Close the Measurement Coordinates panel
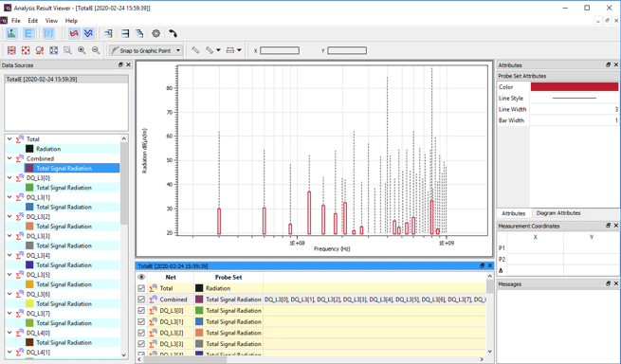The width and height of the screenshot is (621, 364). (x=616, y=226)
